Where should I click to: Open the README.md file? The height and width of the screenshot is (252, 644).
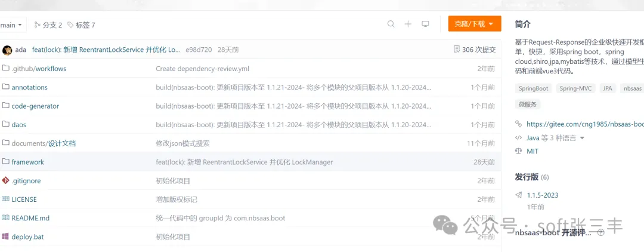(30, 218)
